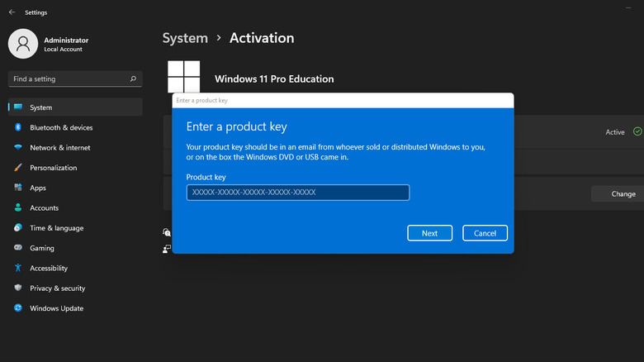Open Bluetooth & devices settings
This screenshot has height=362, width=644.
click(61, 127)
